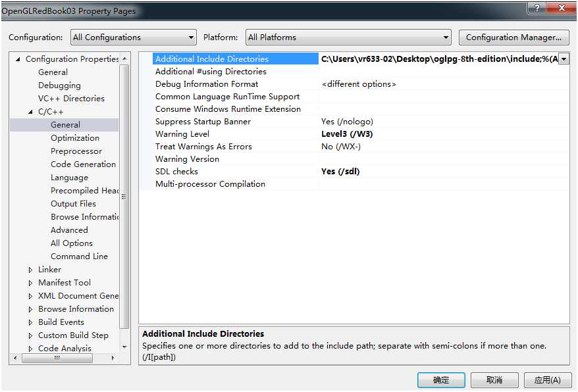Open the Code Generation page
The image size is (578, 392).
tap(84, 164)
